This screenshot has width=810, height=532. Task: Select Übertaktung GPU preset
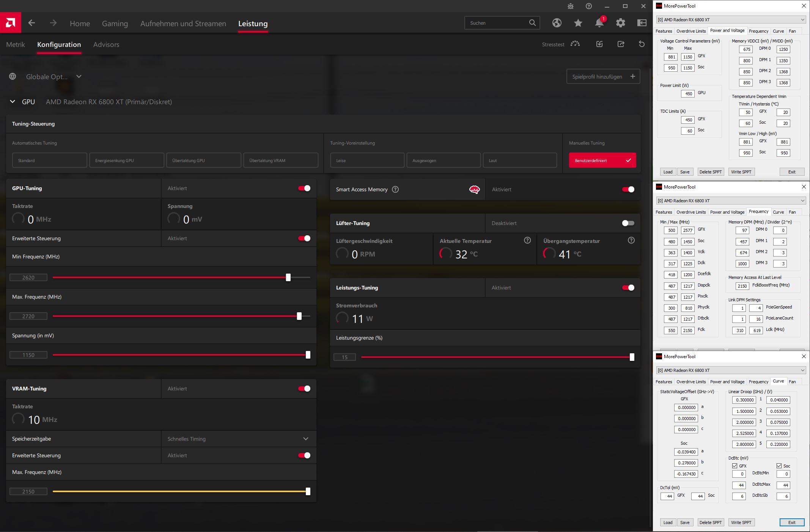click(204, 161)
